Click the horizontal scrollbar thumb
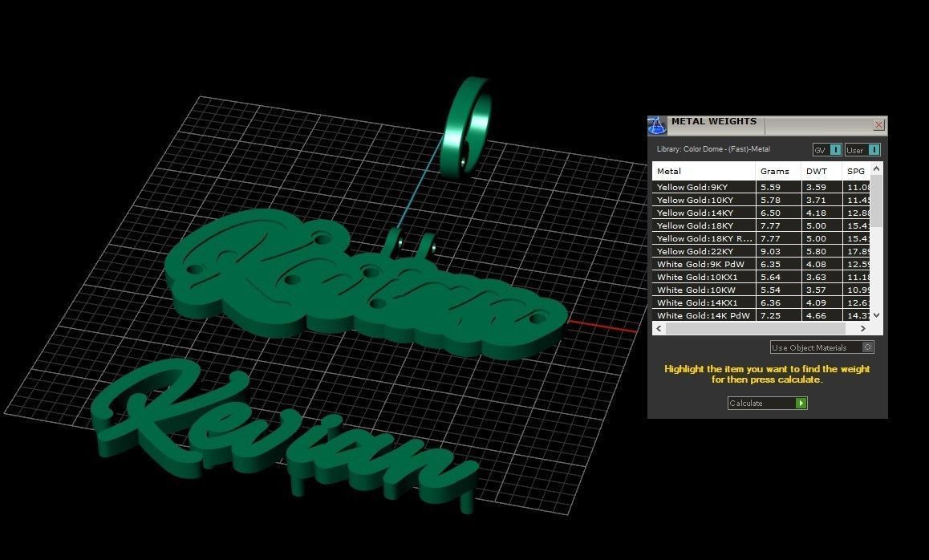The height and width of the screenshot is (560, 929). pyautogui.click(x=756, y=328)
